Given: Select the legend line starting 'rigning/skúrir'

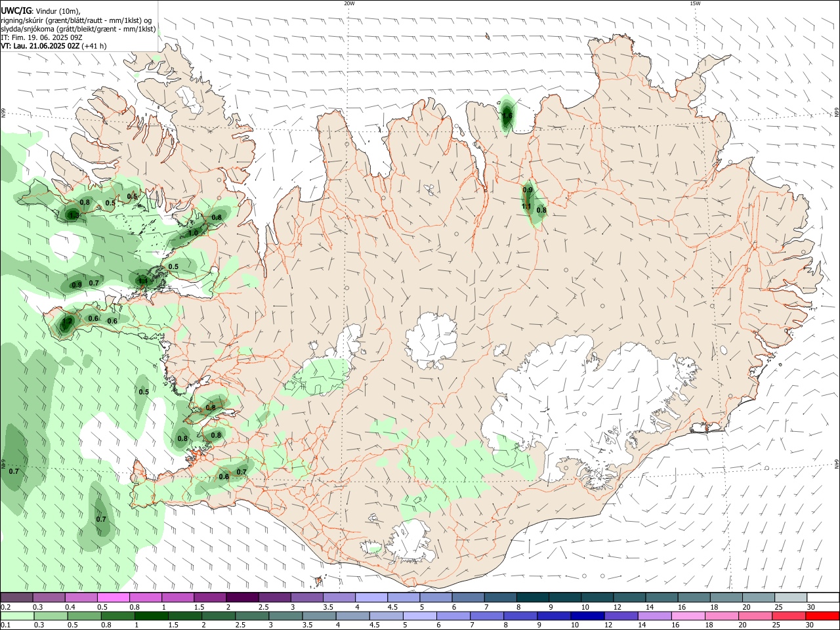Looking at the screenshot, I should point(76,20).
